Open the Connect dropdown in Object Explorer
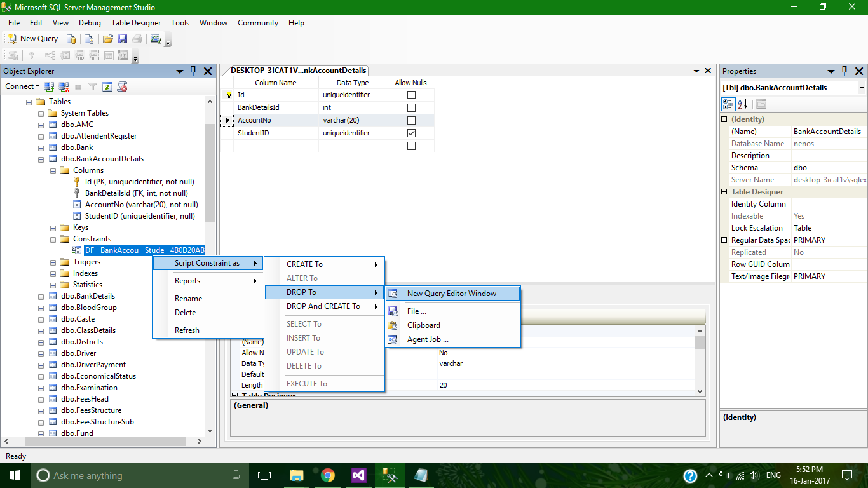868x488 pixels. coord(22,86)
